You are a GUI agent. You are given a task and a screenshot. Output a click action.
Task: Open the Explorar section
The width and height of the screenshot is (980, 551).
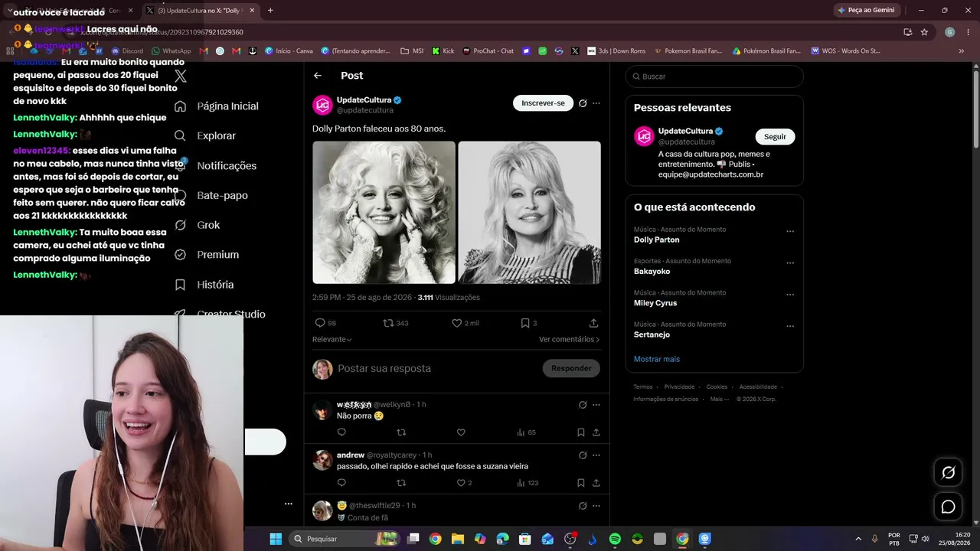[x=205, y=136]
